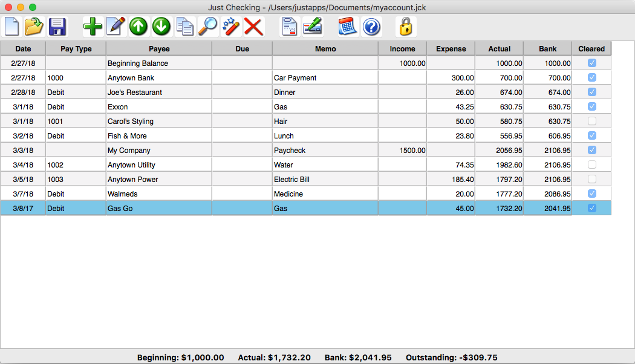Click "Beginning: $1,000.00" in the status bar
635x364 pixels.
pos(181,357)
